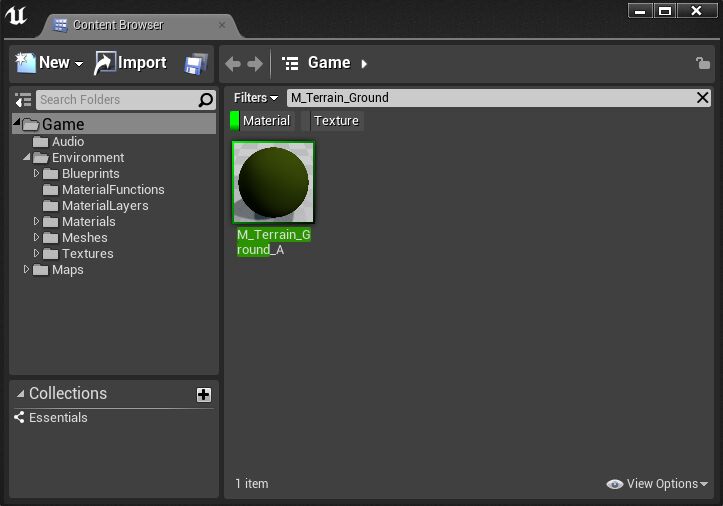Select the Game folder

[113, 124]
